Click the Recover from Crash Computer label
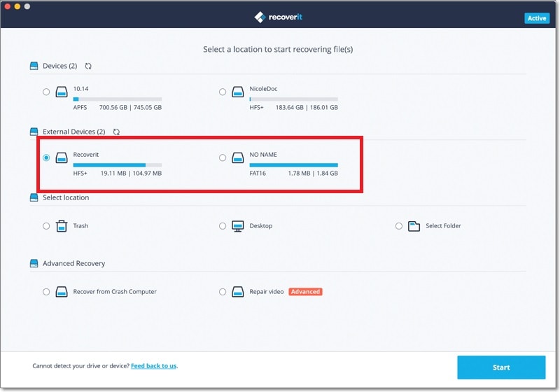This screenshot has height=392, width=560. pos(115,292)
